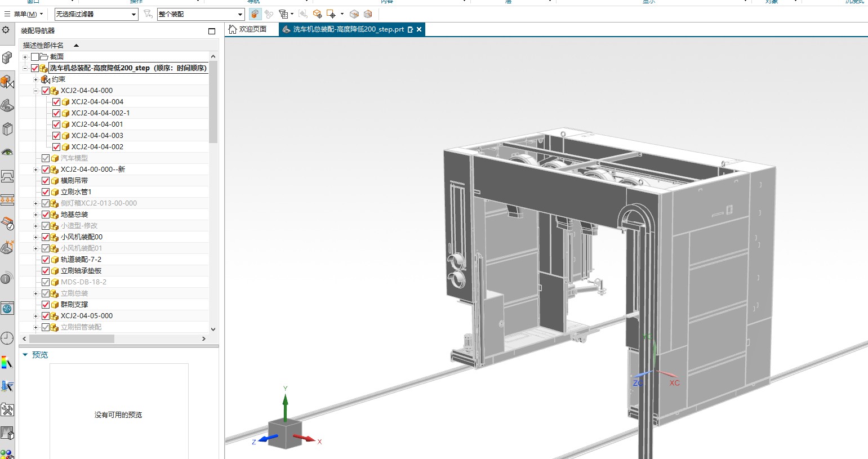Open the wrench tools folder sidebar tab
This screenshot has width=868, height=459.
coord(7,409)
